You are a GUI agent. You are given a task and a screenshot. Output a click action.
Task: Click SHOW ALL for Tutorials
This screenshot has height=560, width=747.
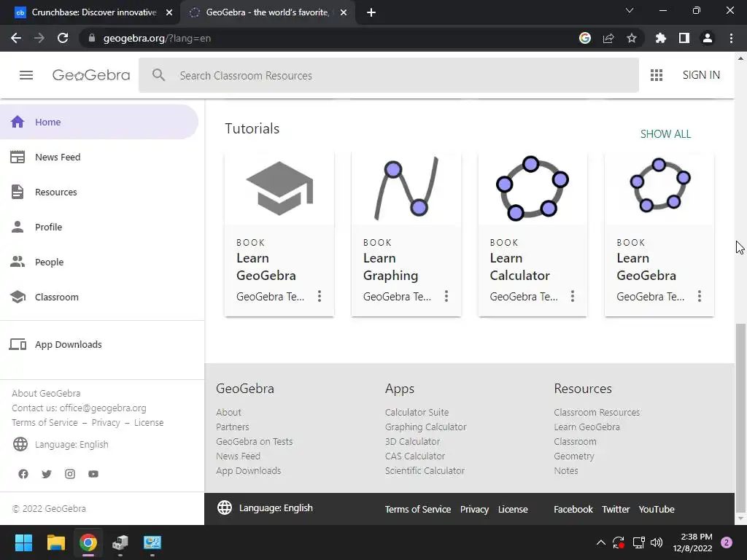665,134
